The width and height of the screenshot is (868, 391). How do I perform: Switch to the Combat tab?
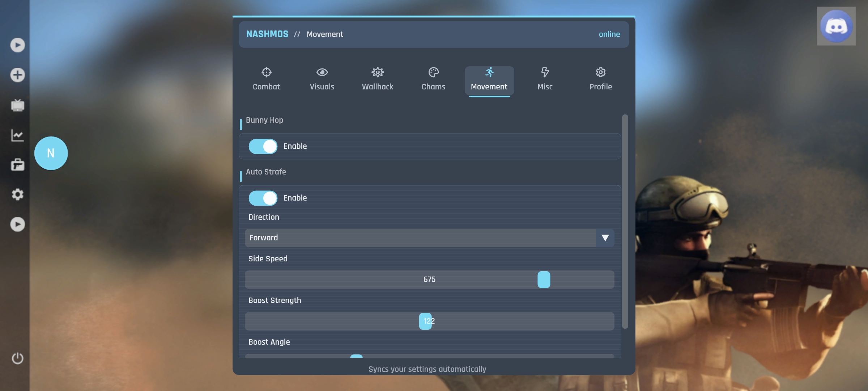tap(267, 80)
